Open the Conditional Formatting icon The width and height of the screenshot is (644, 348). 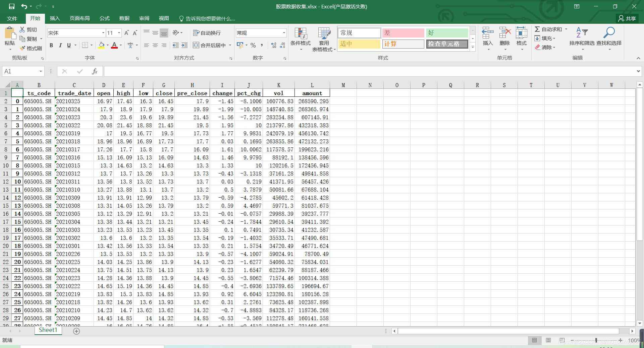pyautogui.click(x=300, y=33)
